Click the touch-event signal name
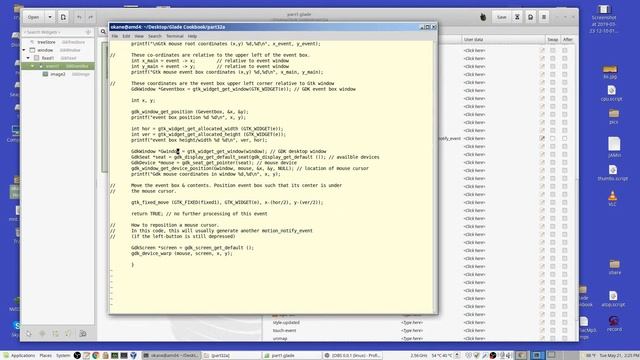The width and height of the screenshot is (640, 360). point(284,331)
